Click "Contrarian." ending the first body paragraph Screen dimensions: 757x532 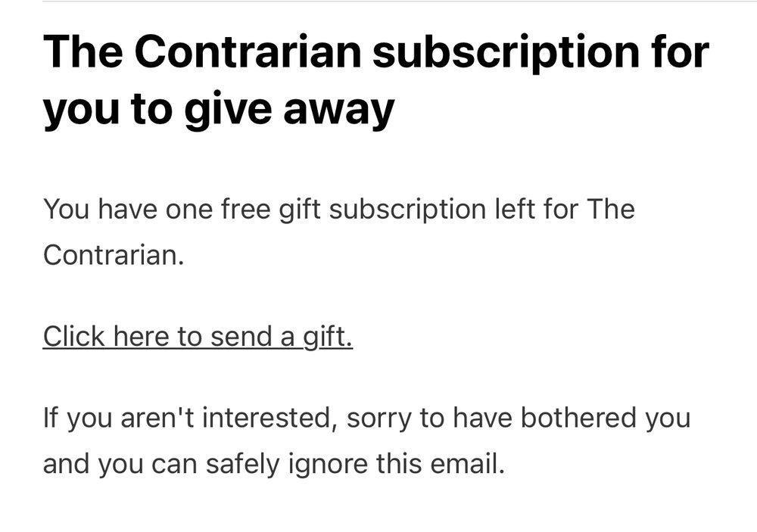click(x=114, y=255)
